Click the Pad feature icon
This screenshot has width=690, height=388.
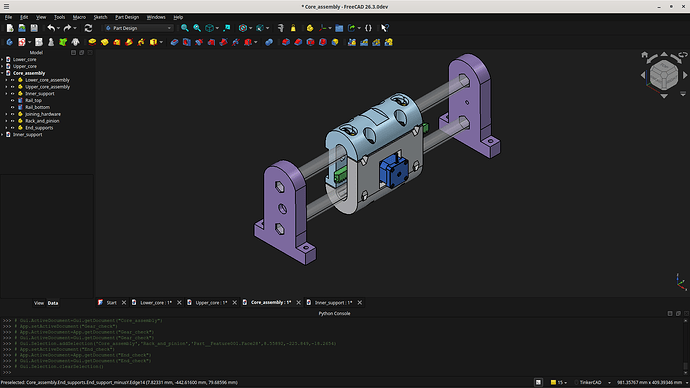(92, 42)
